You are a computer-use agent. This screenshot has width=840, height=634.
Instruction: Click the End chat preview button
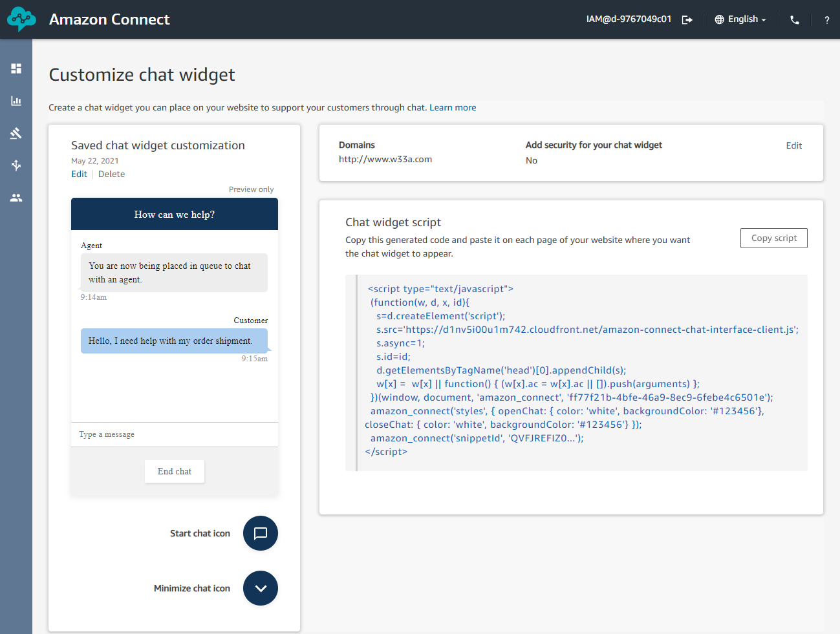click(175, 471)
